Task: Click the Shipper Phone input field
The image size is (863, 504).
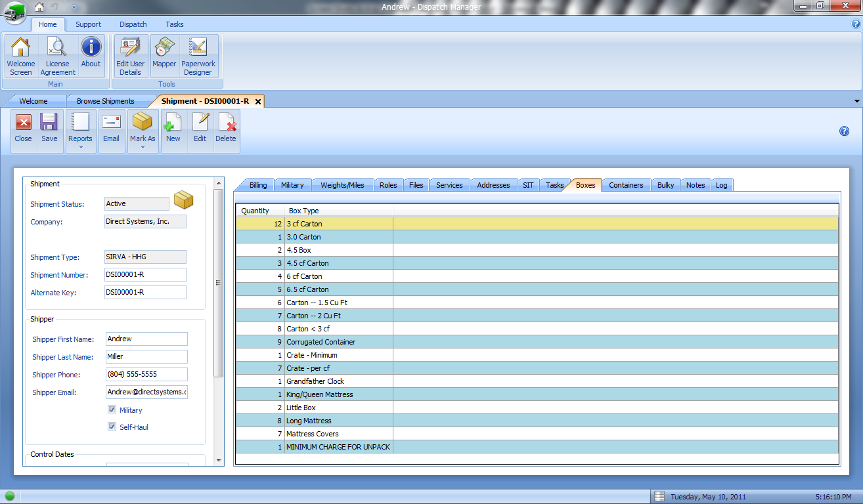Action: coord(146,374)
